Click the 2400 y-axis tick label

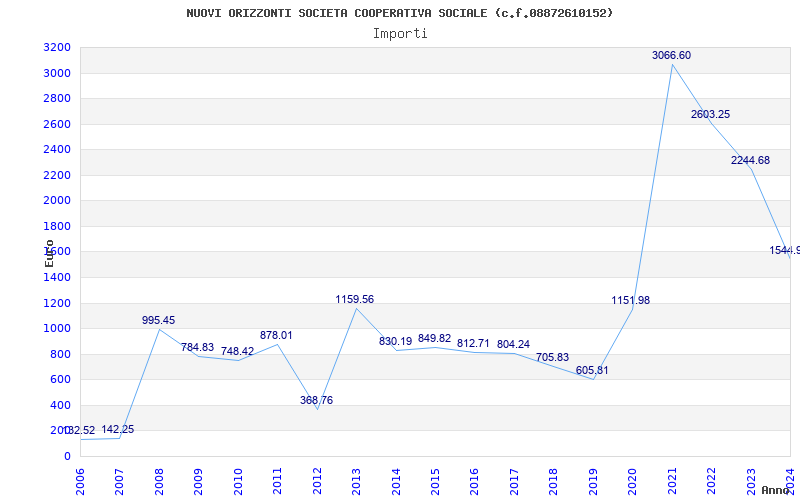click(57, 149)
